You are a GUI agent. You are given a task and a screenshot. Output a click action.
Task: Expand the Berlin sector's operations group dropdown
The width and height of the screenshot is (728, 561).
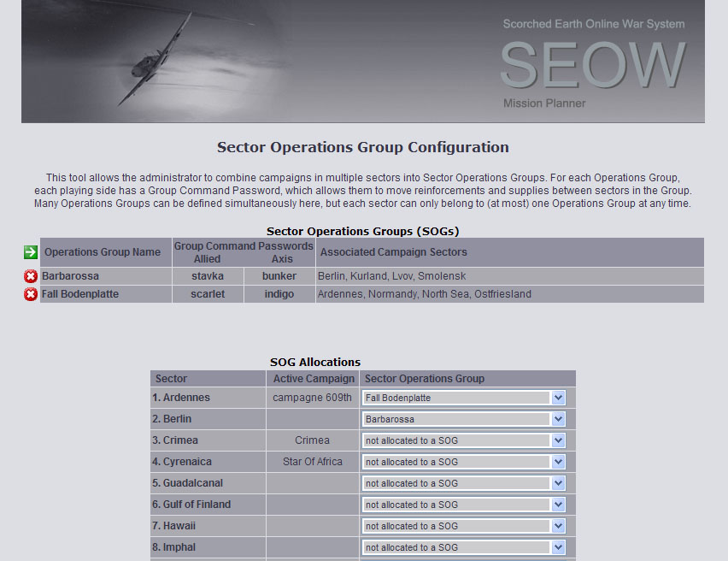[x=464, y=419]
